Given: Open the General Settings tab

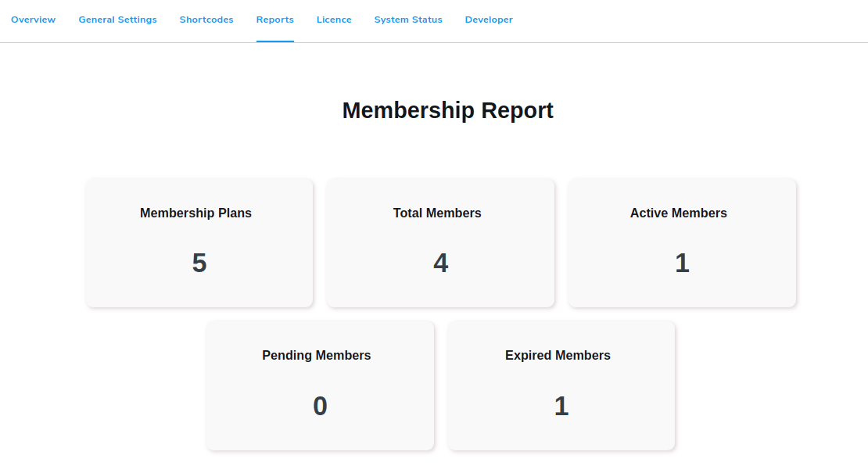Looking at the screenshot, I should 117,19.
